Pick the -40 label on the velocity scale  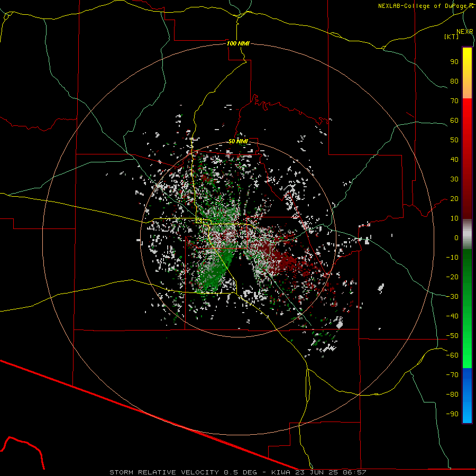pos(452,316)
